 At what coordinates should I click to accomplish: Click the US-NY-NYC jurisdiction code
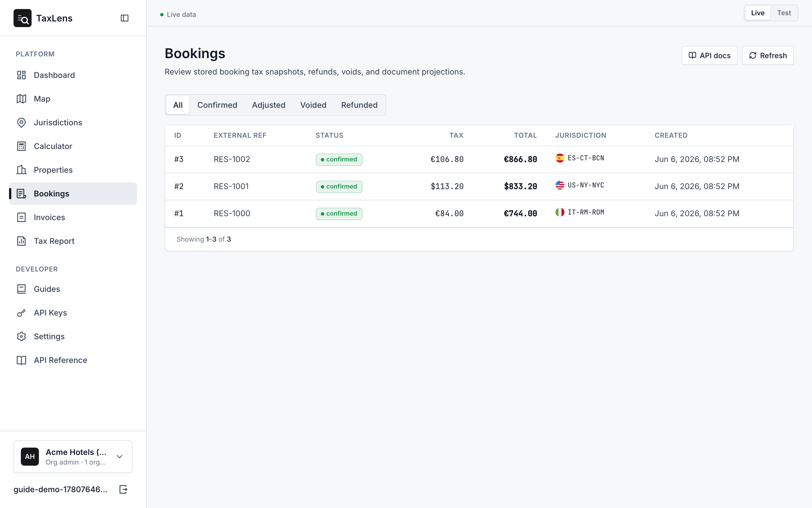(x=586, y=185)
